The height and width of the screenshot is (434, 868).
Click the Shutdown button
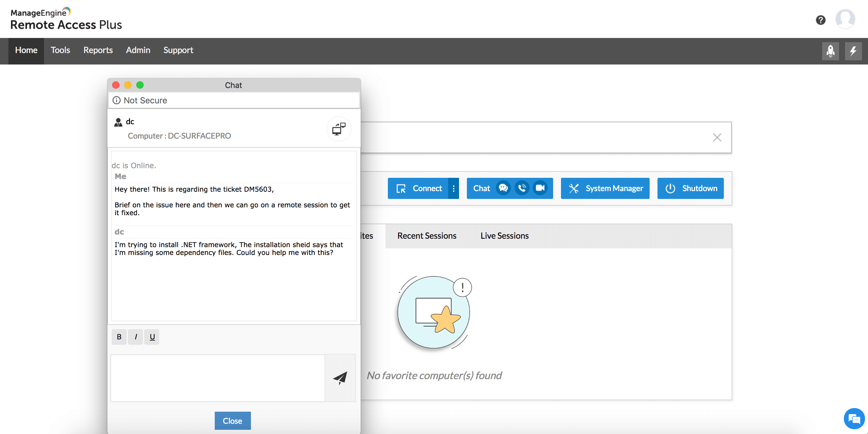click(690, 189)
